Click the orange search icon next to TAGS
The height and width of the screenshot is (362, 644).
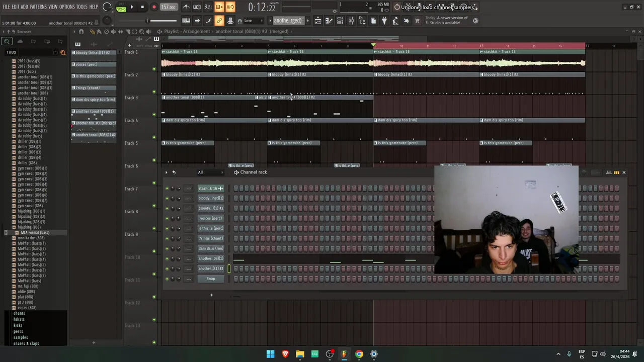pyautogui.click(x=63, y=52)
